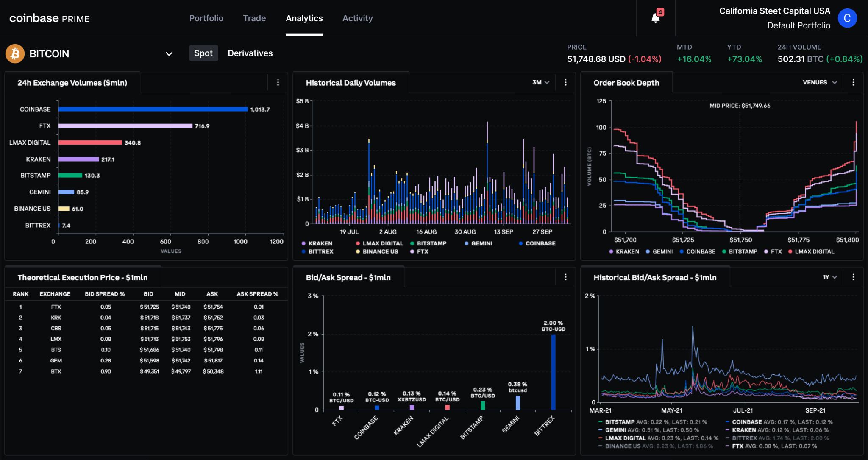Toggle LMAX Digital in Order Book Depth legend
The image size is (868, 460).
click(811, 251)
